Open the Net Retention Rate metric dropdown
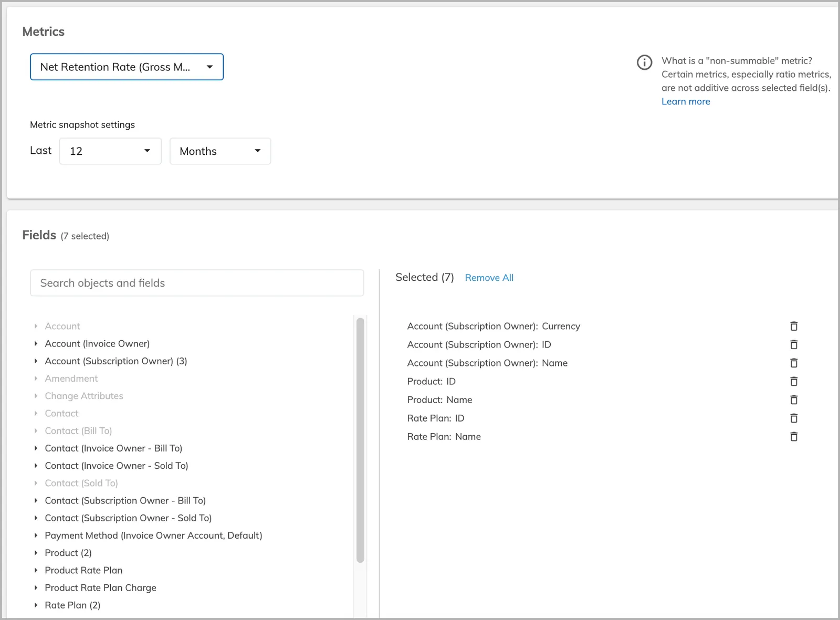 [127, 67]
